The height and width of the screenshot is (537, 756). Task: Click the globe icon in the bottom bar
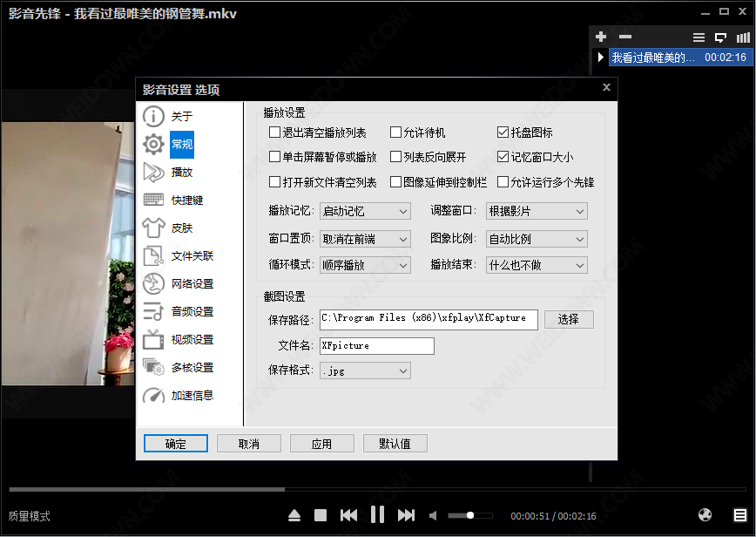click(x=705, y=515)
